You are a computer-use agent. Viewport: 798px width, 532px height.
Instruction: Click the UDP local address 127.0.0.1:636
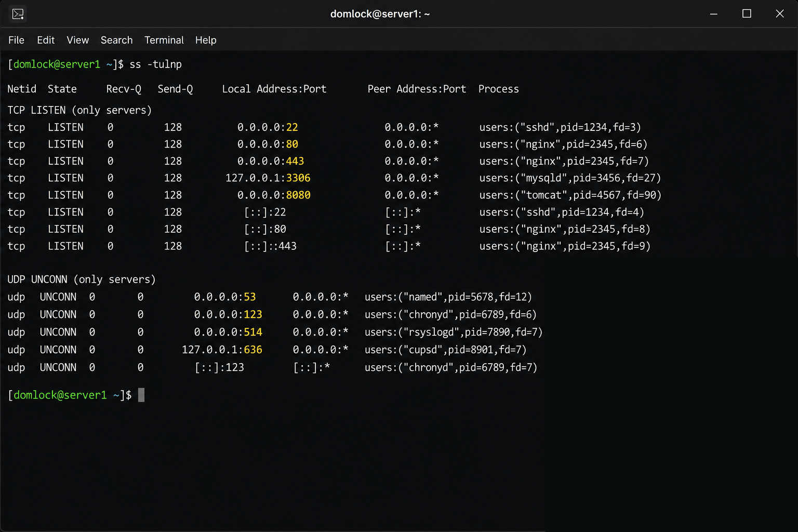(222, 350)
